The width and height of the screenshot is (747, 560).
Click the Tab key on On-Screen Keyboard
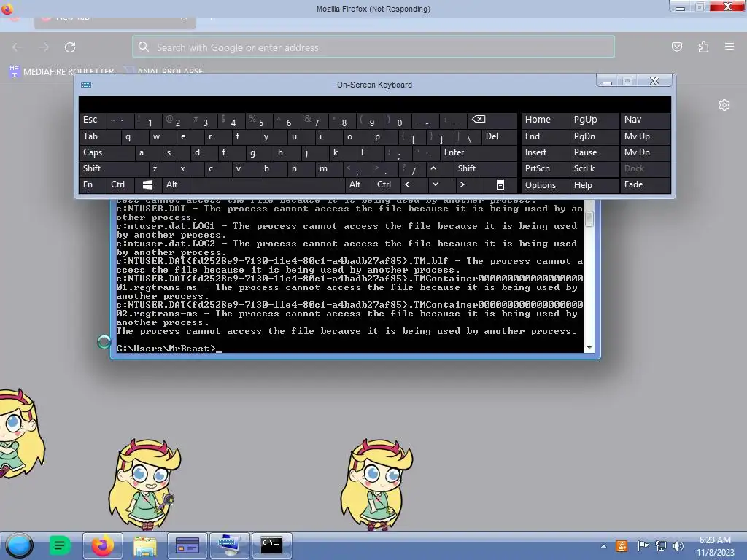98,136
